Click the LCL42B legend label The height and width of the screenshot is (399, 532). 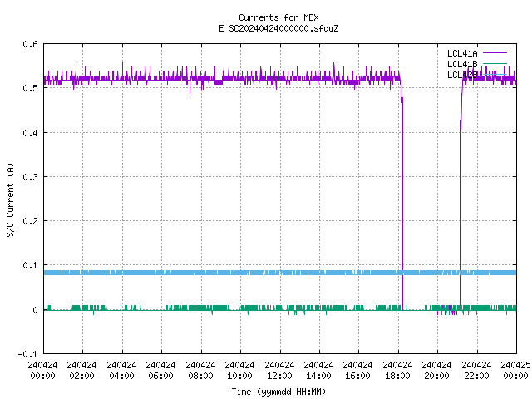point(462,75)
